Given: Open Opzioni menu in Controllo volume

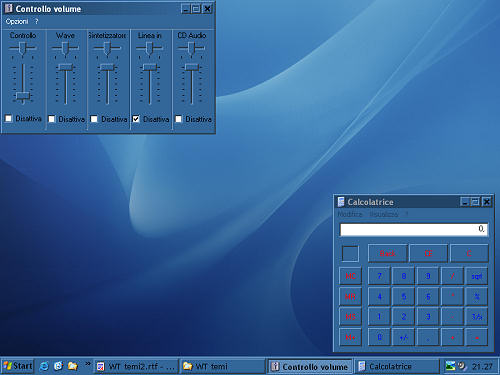Looking at the screenshot, I should [17, 22].
